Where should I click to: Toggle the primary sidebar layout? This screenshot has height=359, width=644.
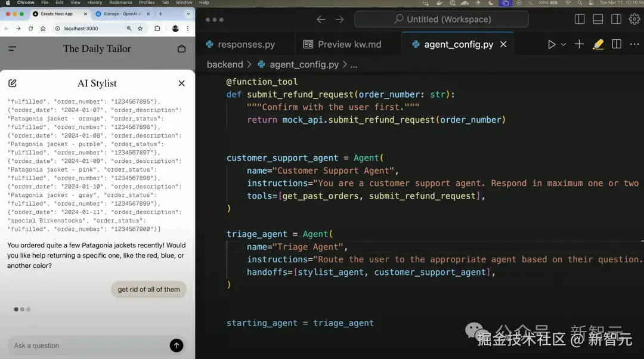tap(580, 19)
